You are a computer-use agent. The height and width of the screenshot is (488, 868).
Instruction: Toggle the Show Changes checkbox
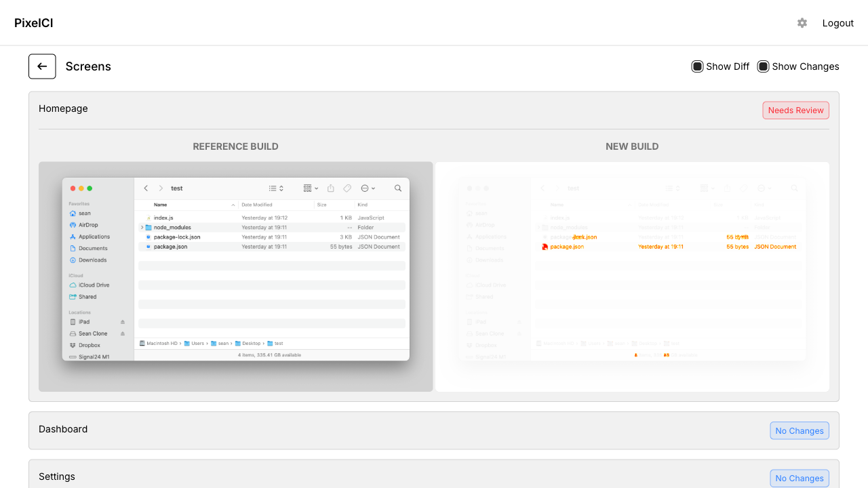pos(763,66)
